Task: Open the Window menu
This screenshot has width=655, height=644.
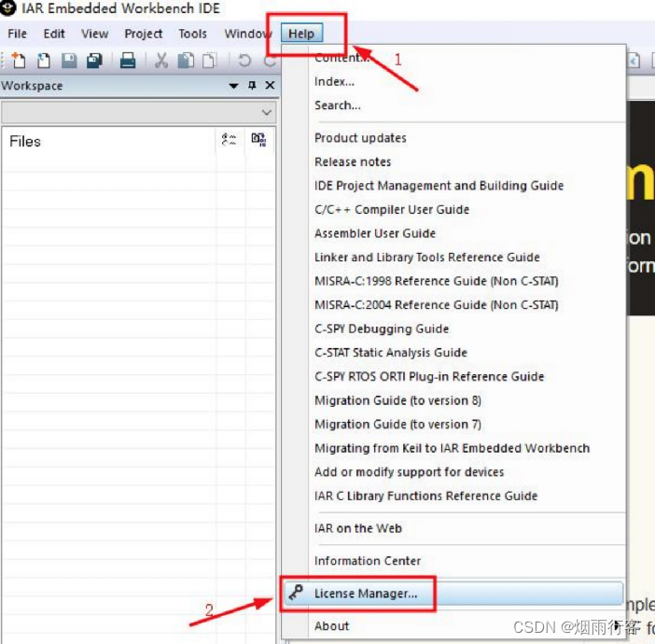Action: point(248,34)
